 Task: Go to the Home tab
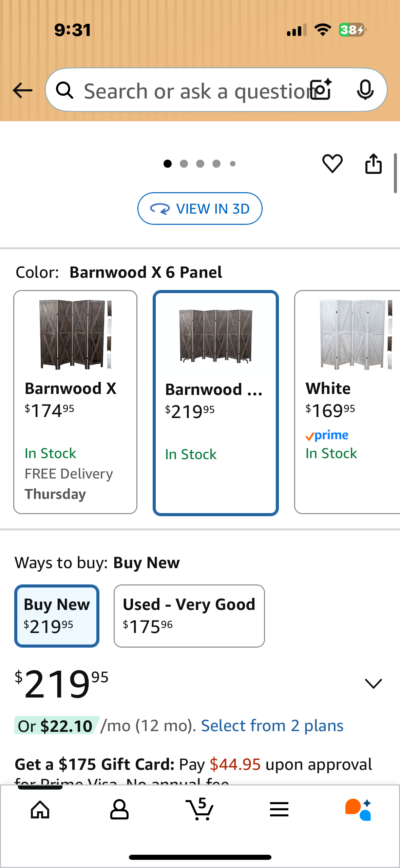pos(40,810)
